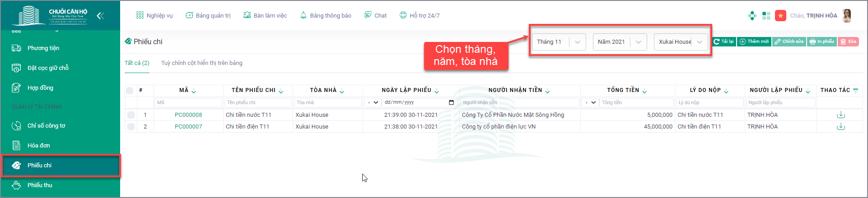Click user avatar of TRỊNH HÒA
This screenshot has width=868, height=198.
(847, 16)
